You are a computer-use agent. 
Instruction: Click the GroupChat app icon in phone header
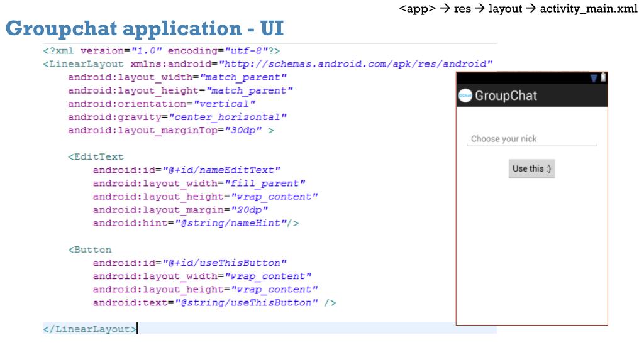coord(465,96)
